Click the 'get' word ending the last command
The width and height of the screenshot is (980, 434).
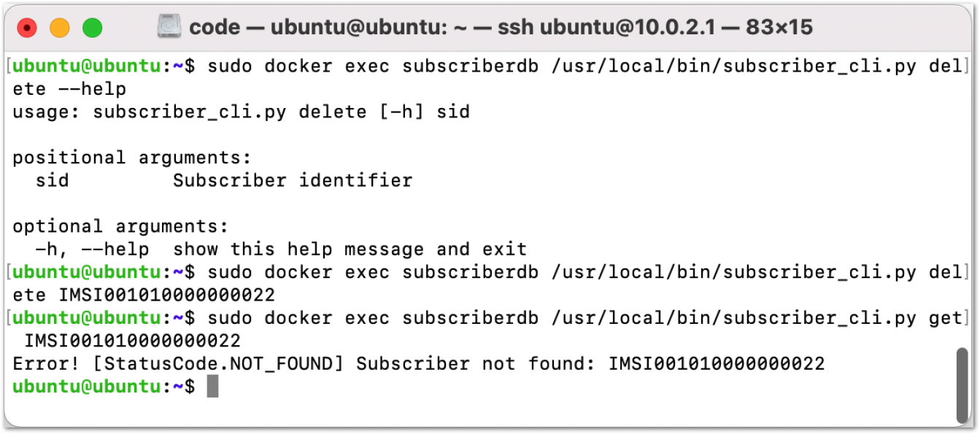[946, 318]
